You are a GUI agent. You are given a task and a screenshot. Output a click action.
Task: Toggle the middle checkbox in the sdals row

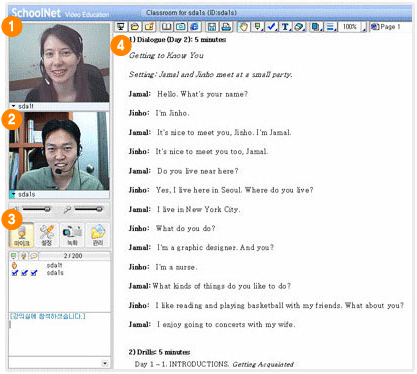(24, 273)
